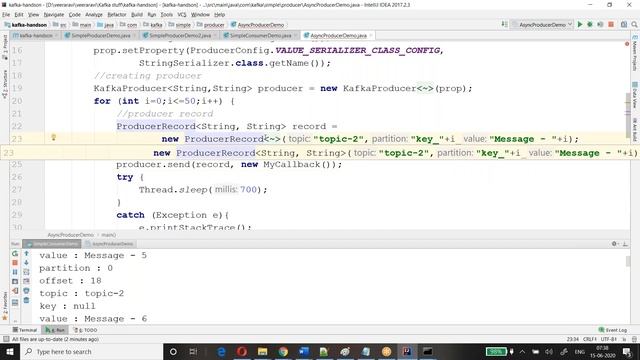This screenshot has width=640, height=360.
Task: Open Google Chrome from the taskbar
Action: tap(283, 351)
